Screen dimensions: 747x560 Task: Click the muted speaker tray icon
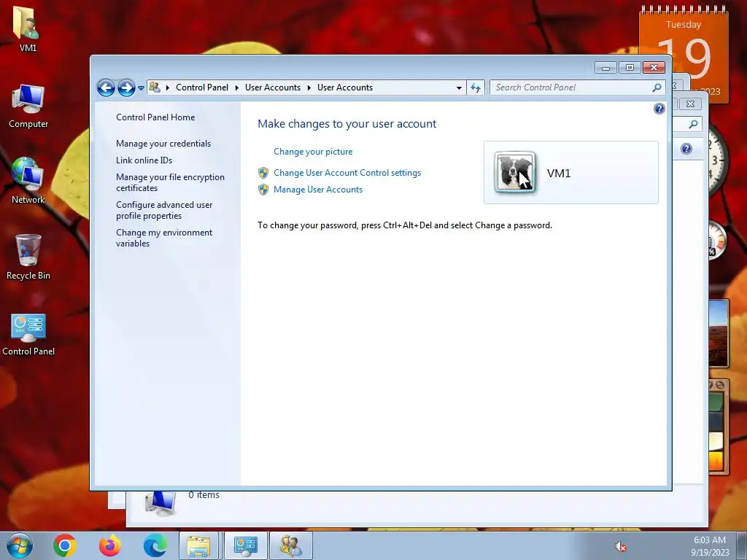coord(620,547)
